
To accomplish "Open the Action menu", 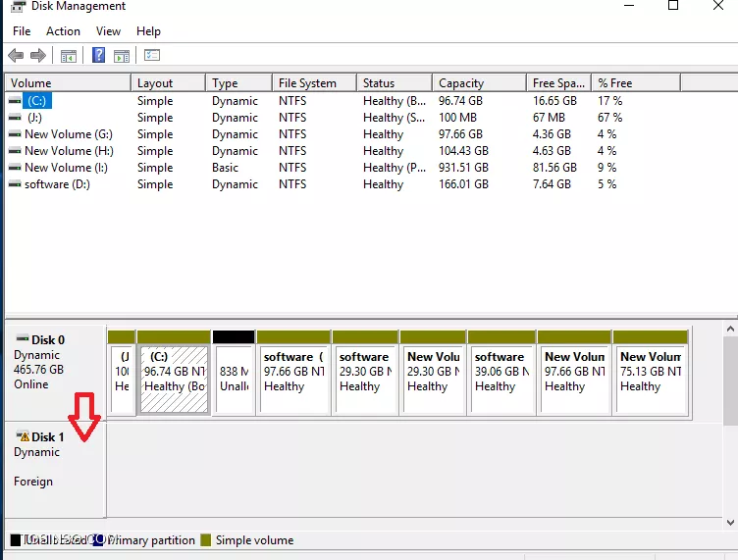I will [63, 31].
